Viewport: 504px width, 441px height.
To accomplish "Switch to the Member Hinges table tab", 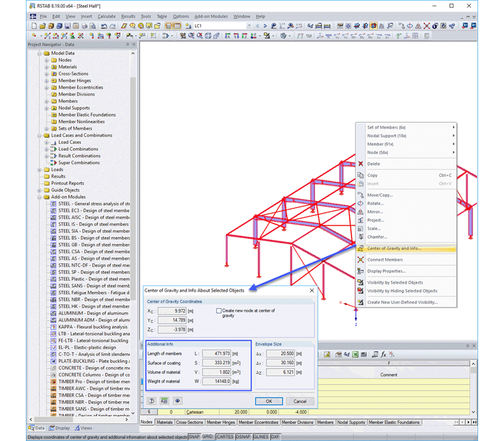I will coord(221,422).
